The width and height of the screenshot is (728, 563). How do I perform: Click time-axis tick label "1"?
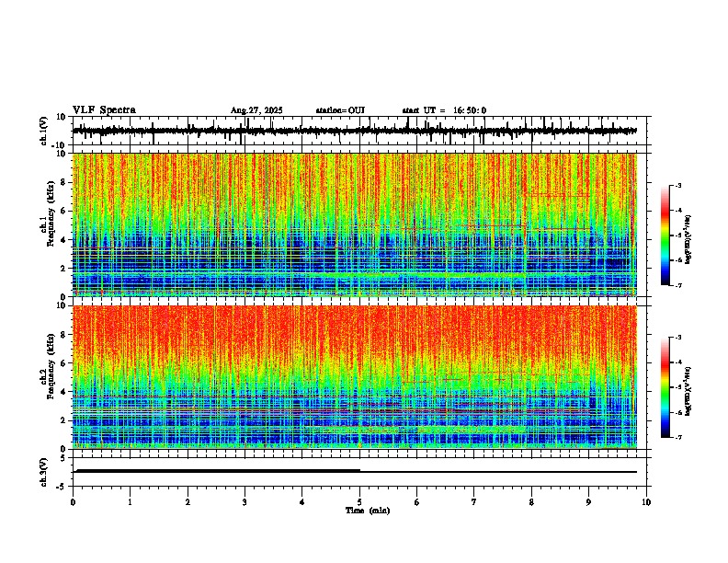coord(131,502)
